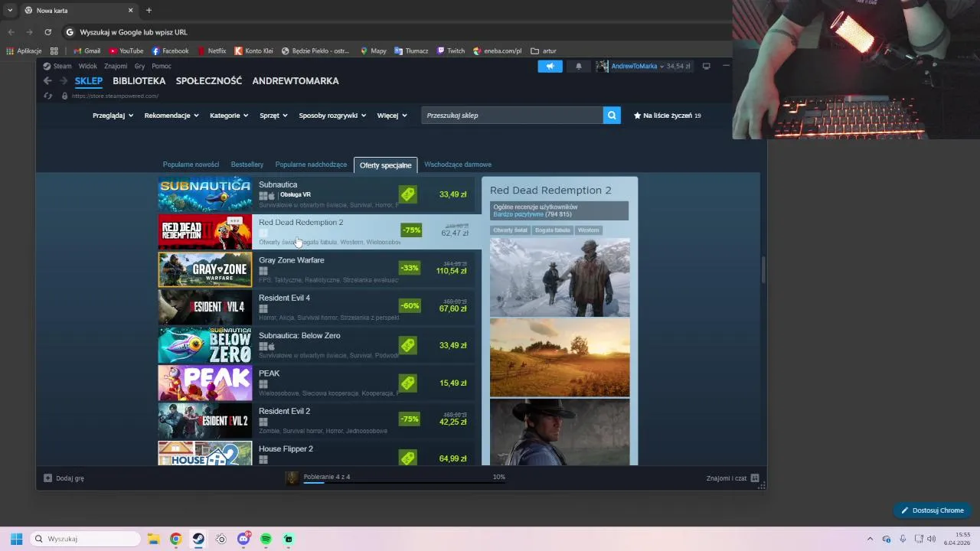Open the Resident Evil 4 thumbnail
The image size is (980, 551).
point(205,308)
